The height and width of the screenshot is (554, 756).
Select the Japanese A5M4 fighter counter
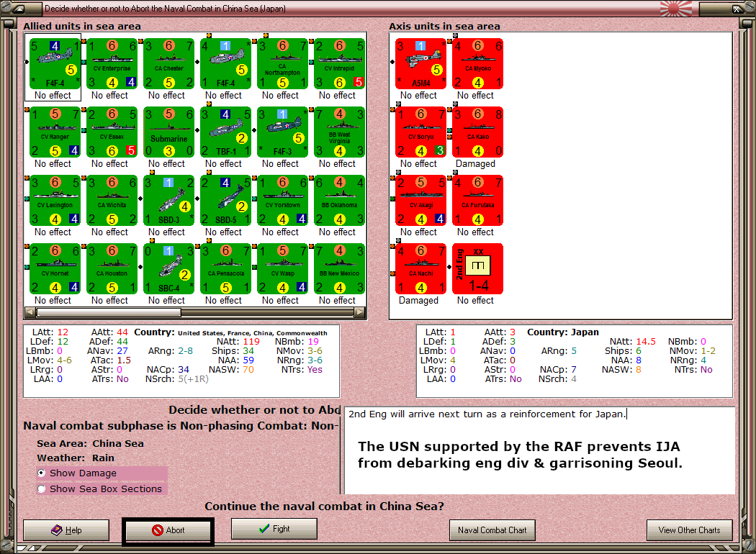click(x=420, y=64)
